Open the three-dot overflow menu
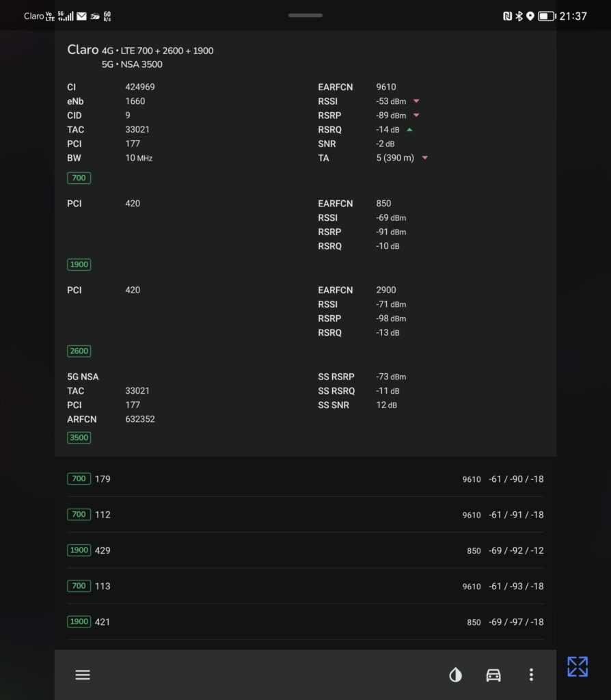 click(531, 675)
